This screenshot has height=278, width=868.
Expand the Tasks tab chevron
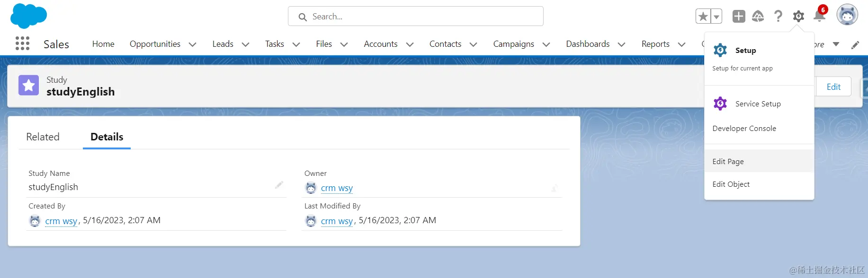(296, 44)
